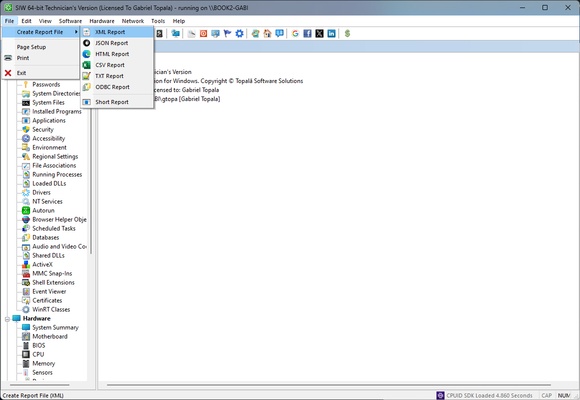580x400 pixels.
Task: Select ODBC Report menu entry
Action: pos(117,87)
